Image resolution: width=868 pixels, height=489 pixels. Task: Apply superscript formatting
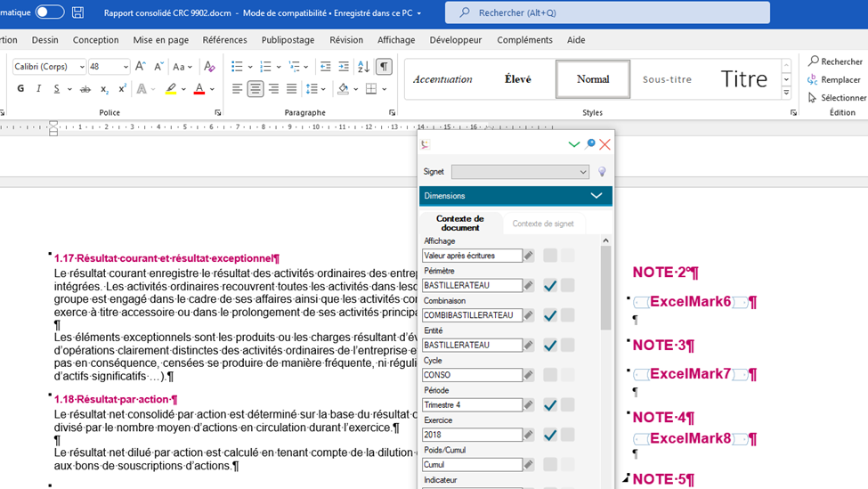click(122, 88)
